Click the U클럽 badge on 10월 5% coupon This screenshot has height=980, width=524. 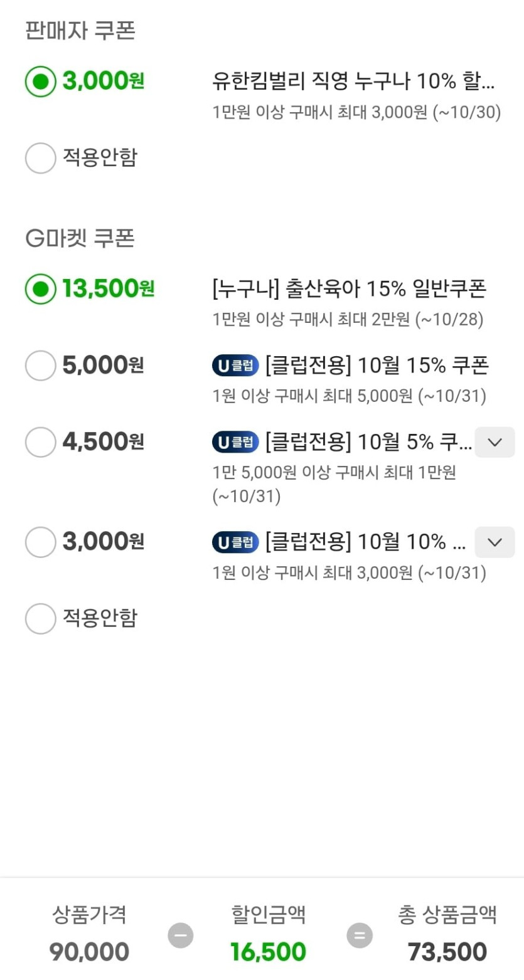coord(235,442)
